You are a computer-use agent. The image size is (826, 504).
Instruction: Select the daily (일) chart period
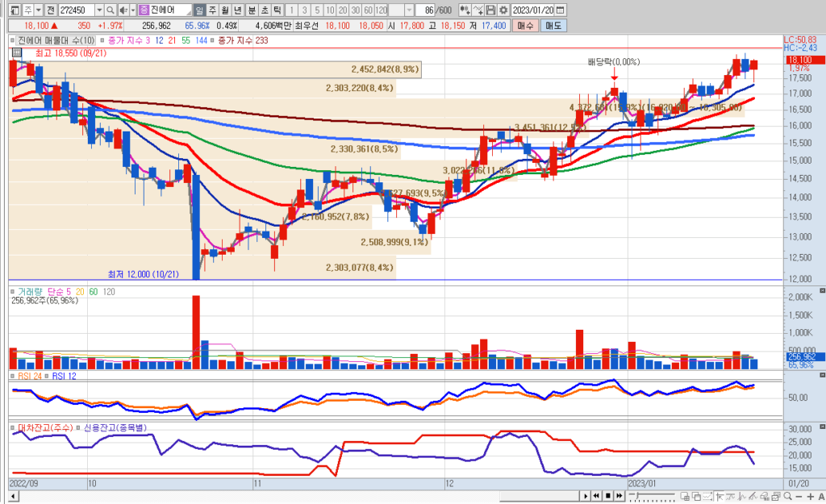(x=199, y=10)
